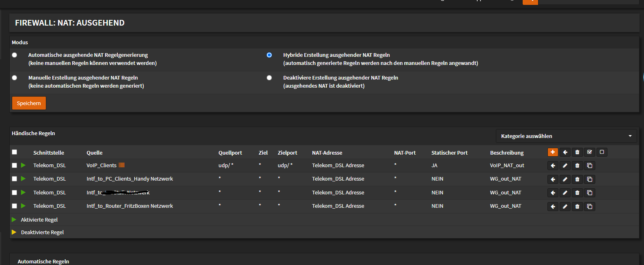
Task: Delete the VoIP_NAT_out rule
Action: 577,166
